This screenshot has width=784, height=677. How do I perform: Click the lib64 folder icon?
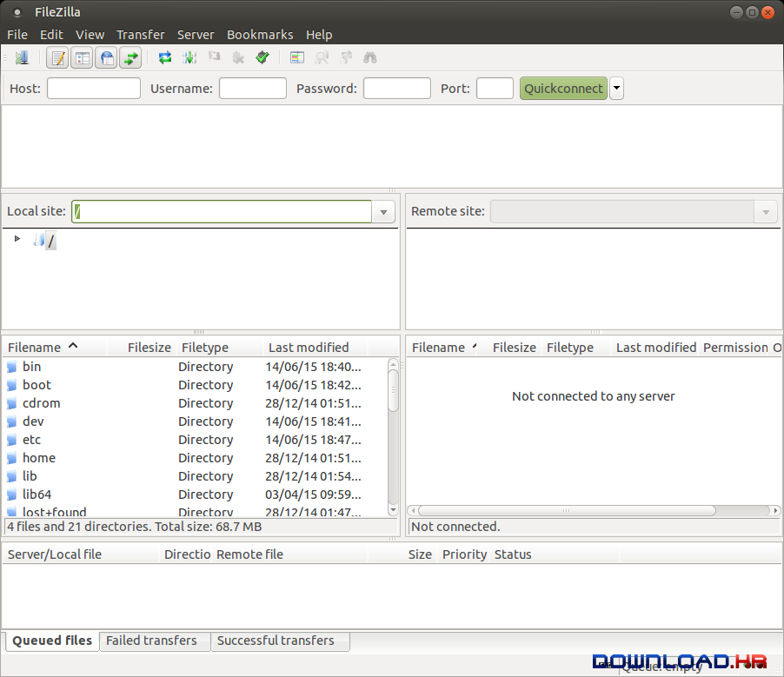(12, 495)
